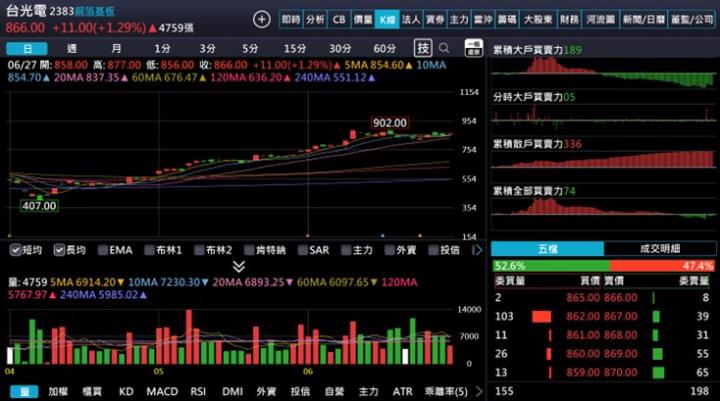The width and height of the screenshot is (720, 401).
Task: Open the search magnifier icon
Action: [x=444, y=48]
